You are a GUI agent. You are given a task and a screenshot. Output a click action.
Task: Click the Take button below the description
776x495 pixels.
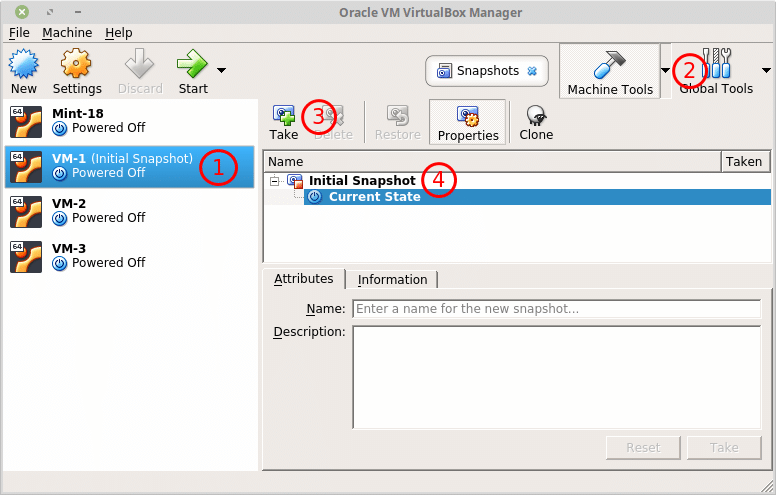point(724,447)
